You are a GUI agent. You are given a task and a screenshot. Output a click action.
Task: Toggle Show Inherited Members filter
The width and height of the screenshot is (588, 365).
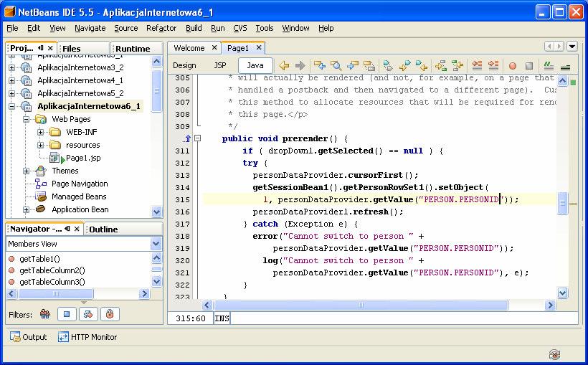tap(45, 314)
